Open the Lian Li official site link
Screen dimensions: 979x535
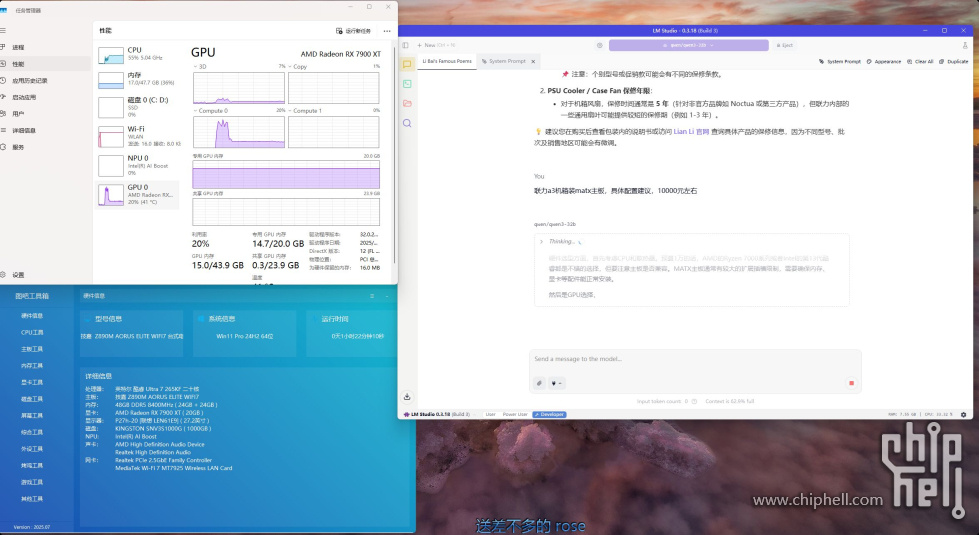(x=691, y=132)
